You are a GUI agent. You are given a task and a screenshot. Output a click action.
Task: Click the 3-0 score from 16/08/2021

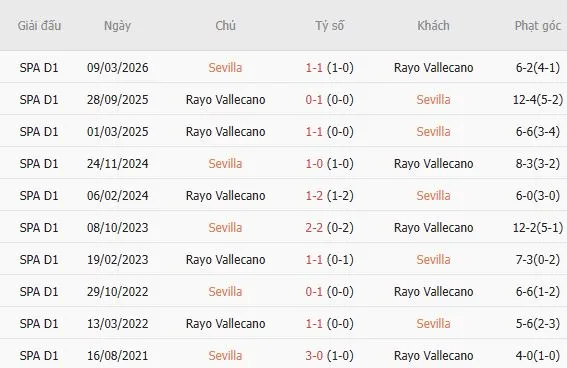click(314, 355)
